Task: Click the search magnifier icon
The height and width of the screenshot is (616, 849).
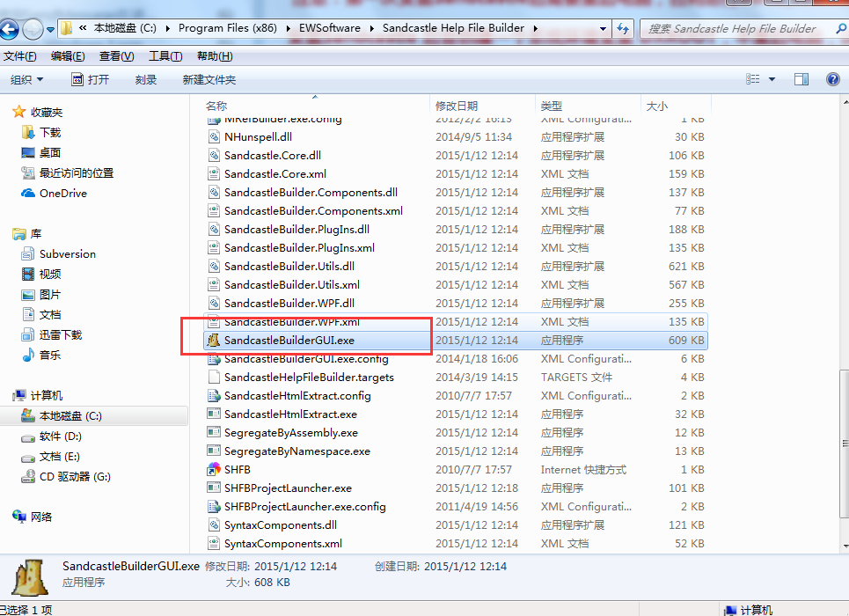Action: [841, 29]
